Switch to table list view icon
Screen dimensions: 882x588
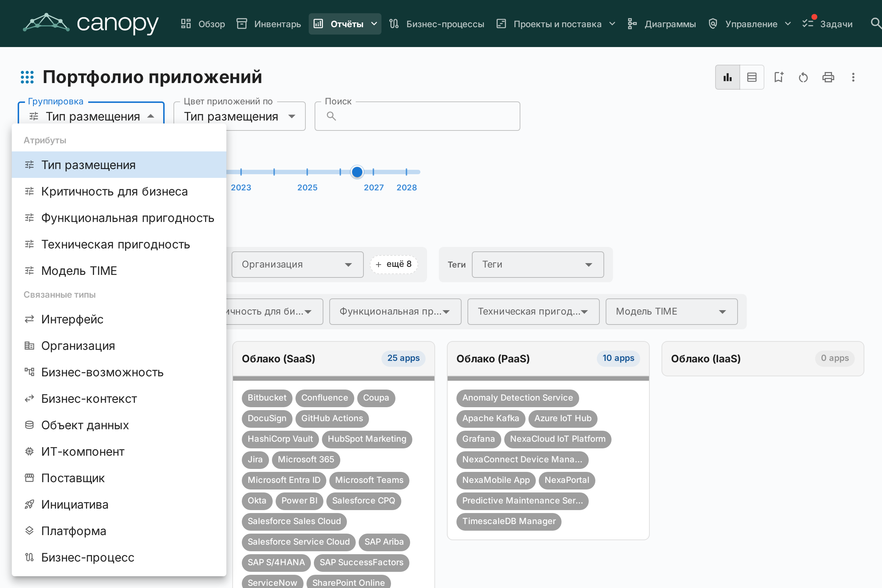(x=752, y=77)
